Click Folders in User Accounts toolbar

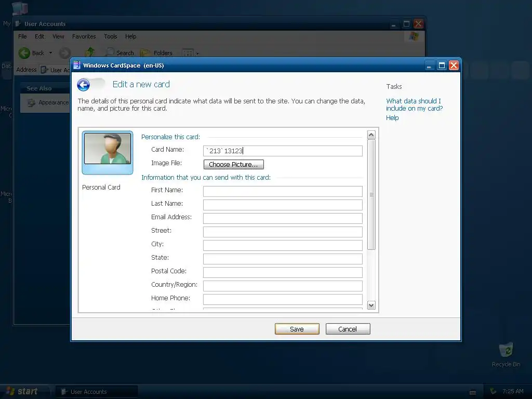[157, 53]
